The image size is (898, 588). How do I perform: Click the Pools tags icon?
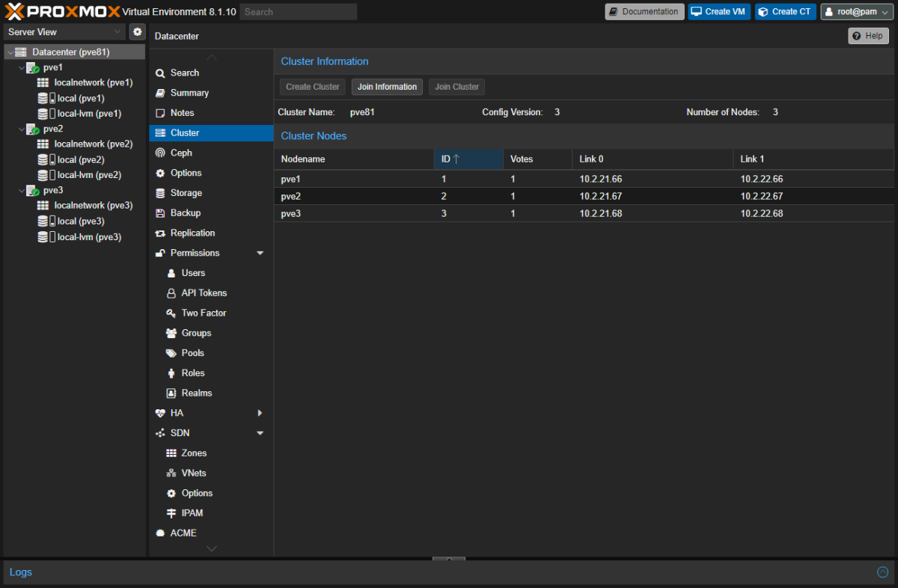click(x=171, y=353)
